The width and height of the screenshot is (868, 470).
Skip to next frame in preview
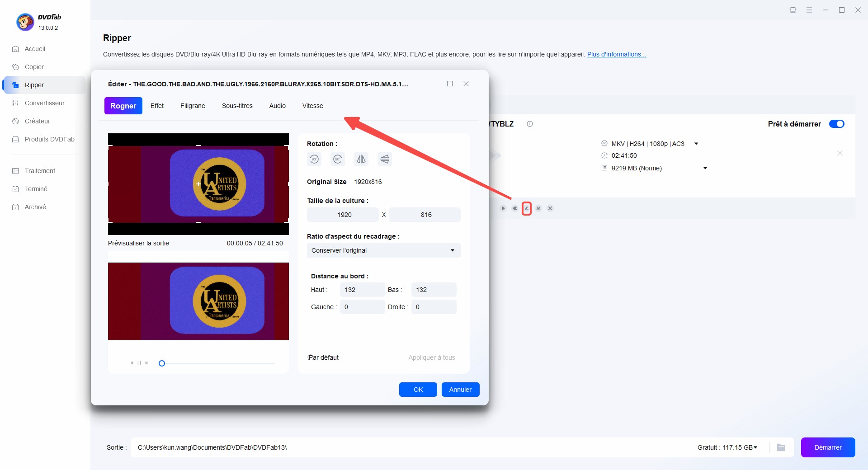click(146, 363)
